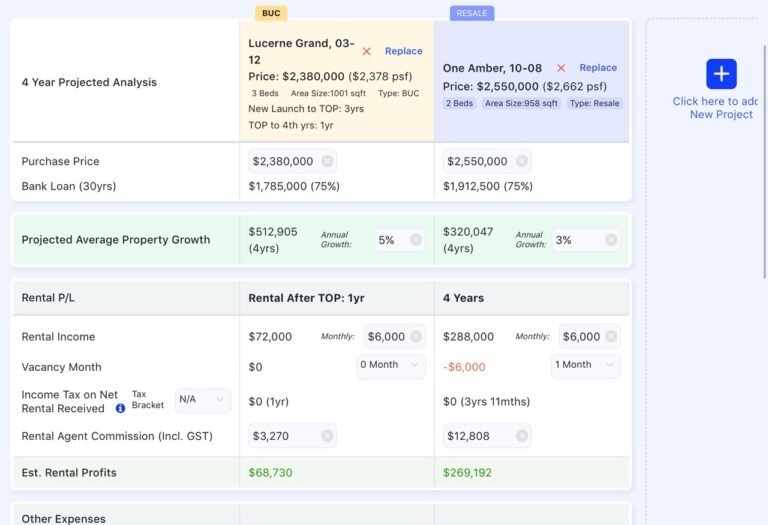Click the $0 (3yrs 11mths) tax value
768x525 pixels.
point(486,402)
